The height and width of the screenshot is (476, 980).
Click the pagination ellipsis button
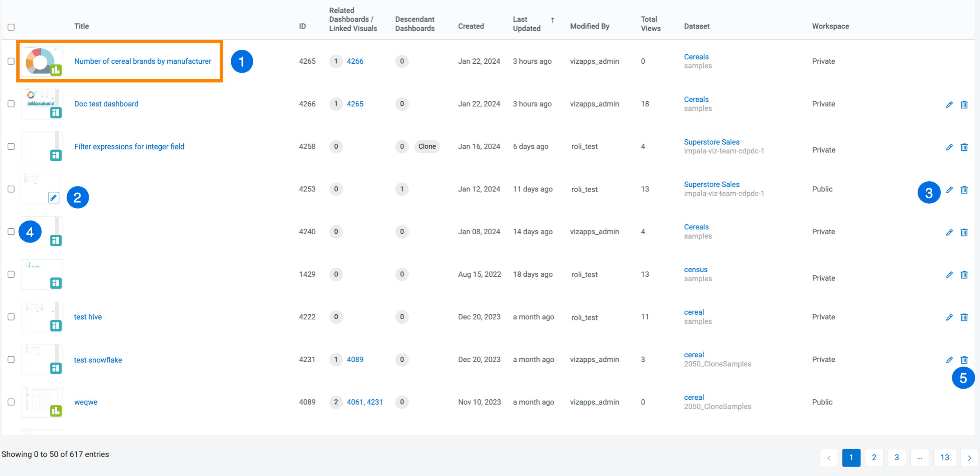tap(920, 458)
